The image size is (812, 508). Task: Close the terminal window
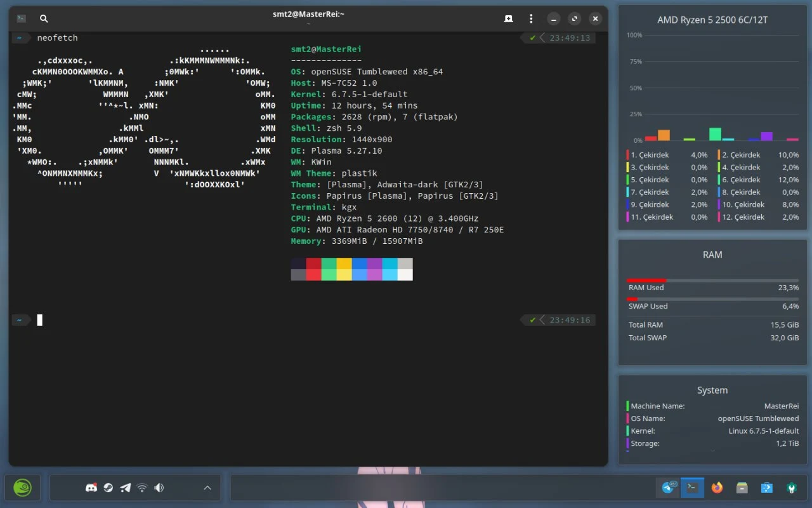coord(594,19)
